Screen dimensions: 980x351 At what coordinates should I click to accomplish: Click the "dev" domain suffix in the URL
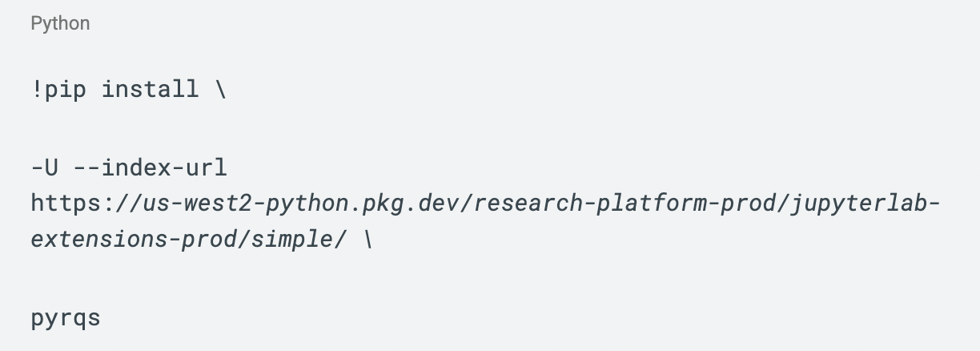pos(442,204)
